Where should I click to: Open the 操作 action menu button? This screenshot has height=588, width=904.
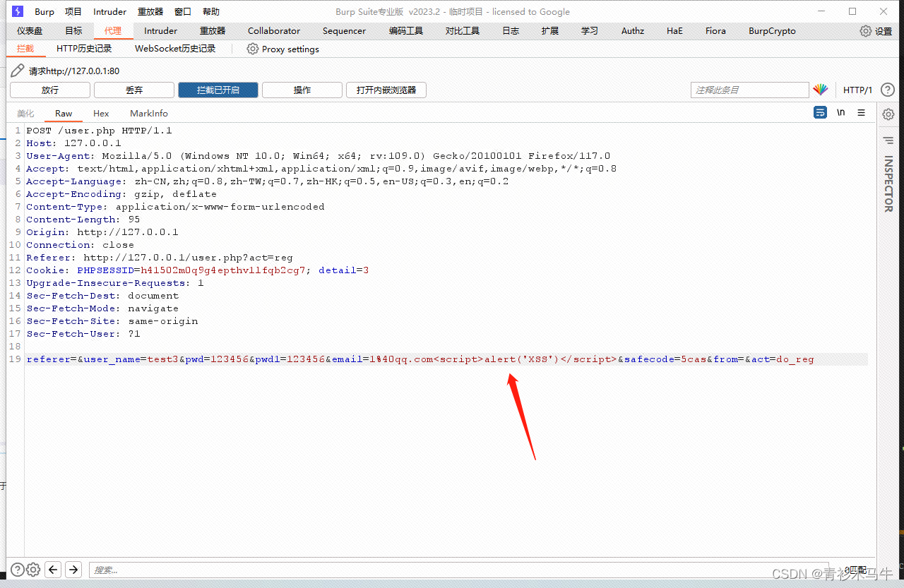tap(302, 90)
